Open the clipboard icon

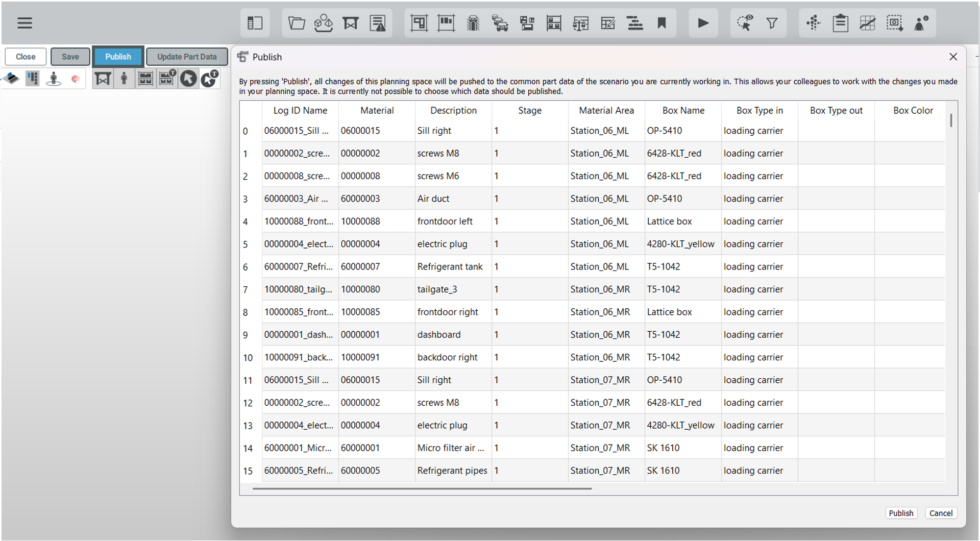click(x=841, y=23)
